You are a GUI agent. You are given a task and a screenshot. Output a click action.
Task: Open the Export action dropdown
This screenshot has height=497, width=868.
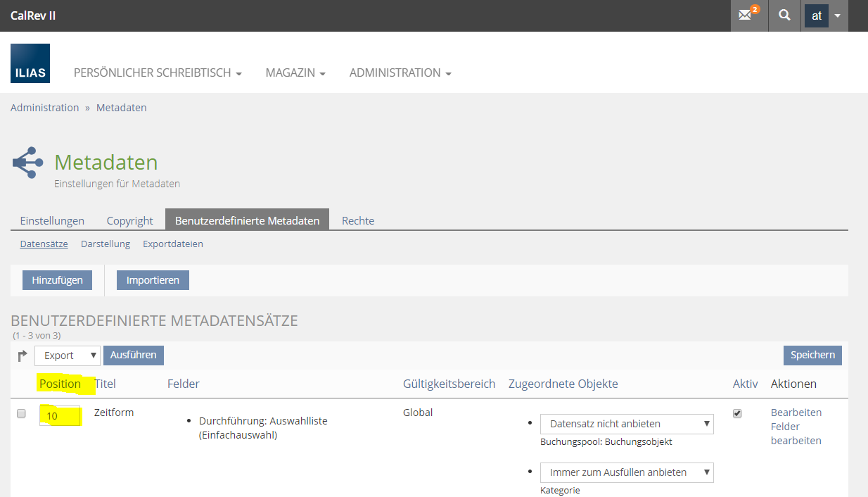click(68, 356)
